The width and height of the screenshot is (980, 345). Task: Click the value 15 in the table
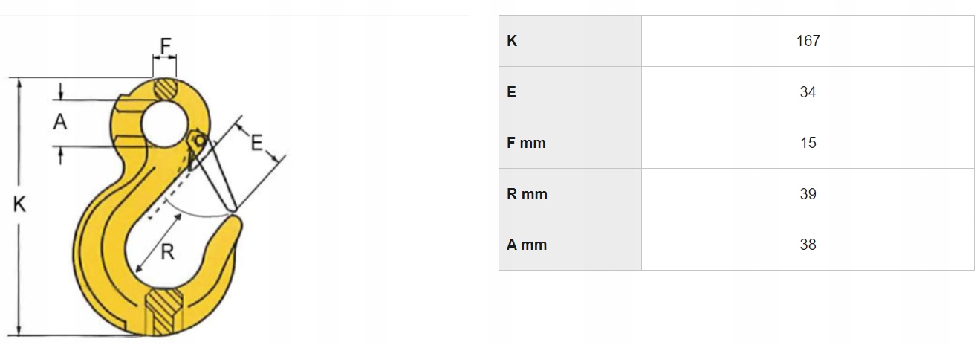click(808, 143)
